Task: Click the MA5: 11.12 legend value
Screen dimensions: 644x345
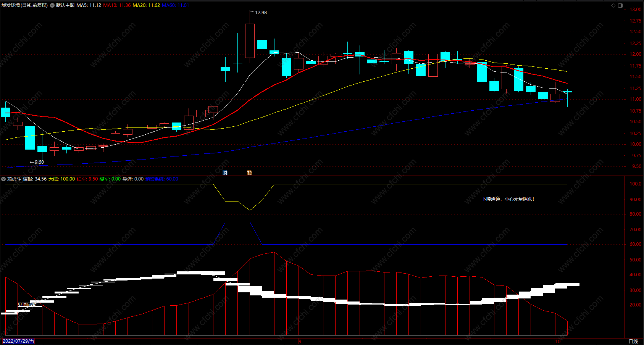Action: coord(89,5)
